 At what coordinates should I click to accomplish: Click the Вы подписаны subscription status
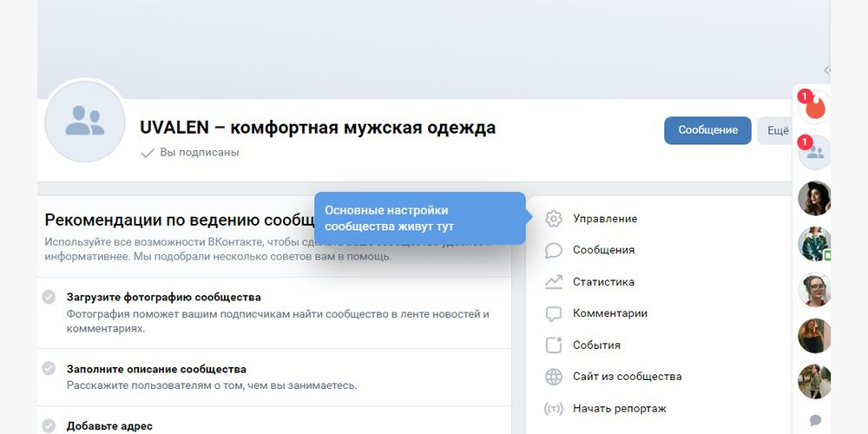coord(190,152)
